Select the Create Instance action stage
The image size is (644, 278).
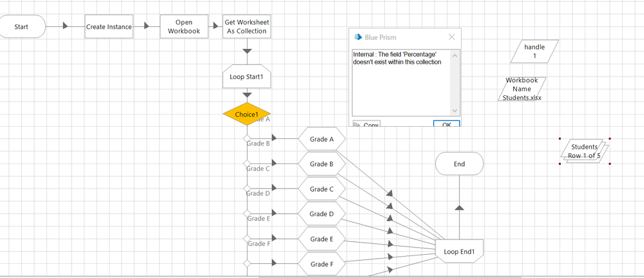pos(109,26)
